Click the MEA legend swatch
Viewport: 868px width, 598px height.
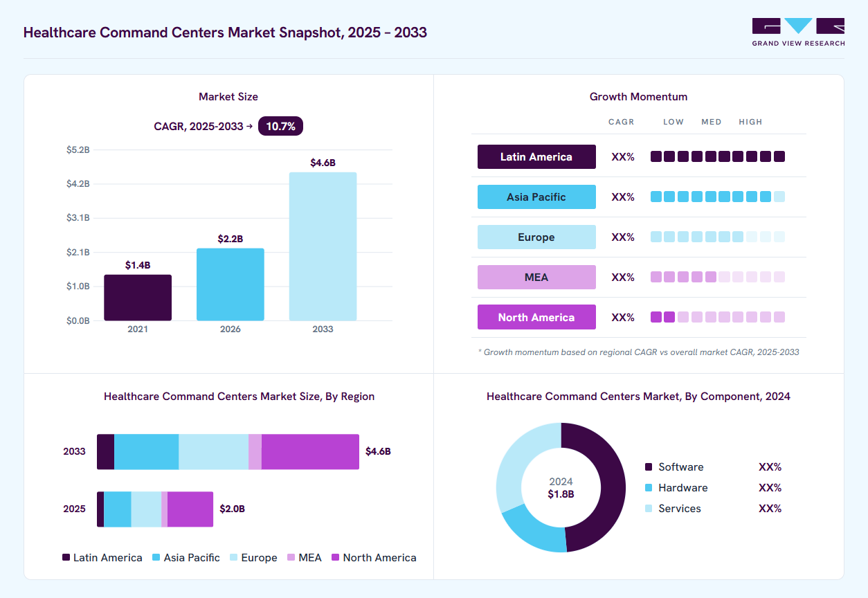(291, 557)
